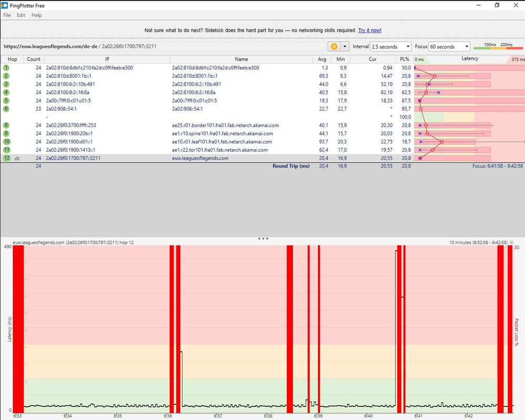Viewport: 525px width, 420px height.
Task: Click the three-dot splitter handle above timeline graph
Action: click(x=263, y=239)
